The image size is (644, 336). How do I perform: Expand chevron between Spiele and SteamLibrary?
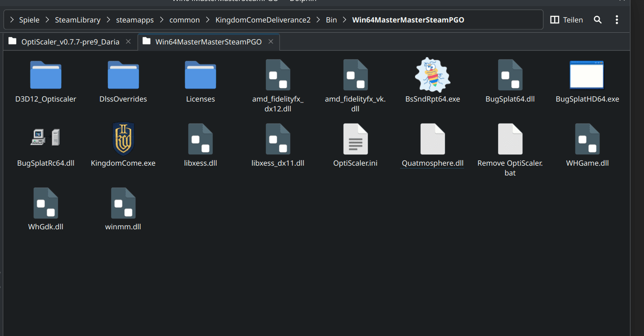pos(47,20)
